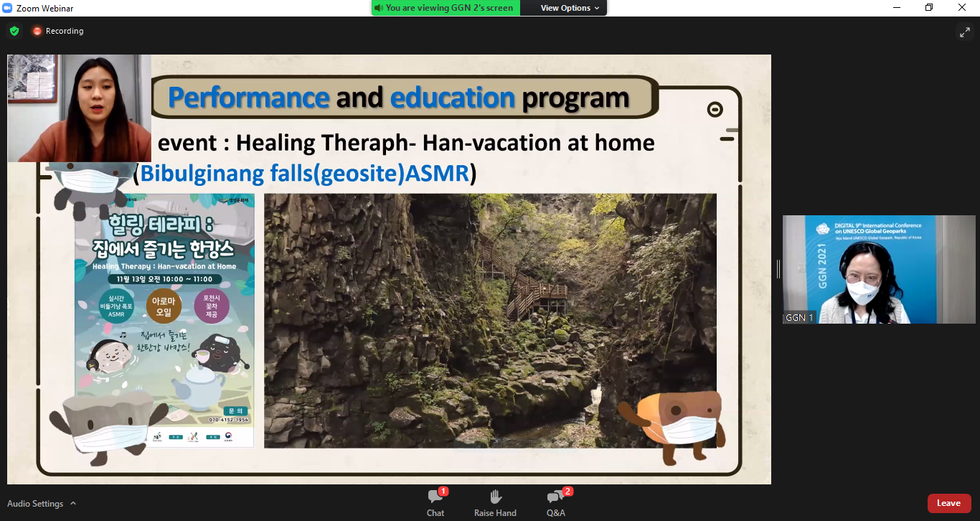This screenshot has width=980, height=521.
Task: Click the red Recording indicator
Action: [x=57, y=31]
